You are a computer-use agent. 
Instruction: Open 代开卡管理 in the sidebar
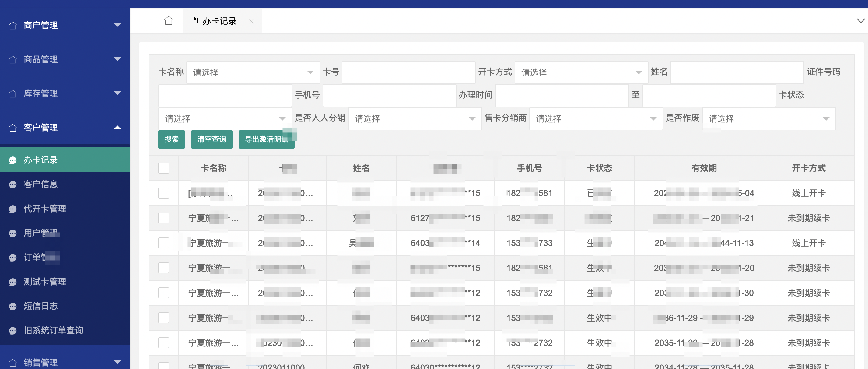click(x=65, y=209)
